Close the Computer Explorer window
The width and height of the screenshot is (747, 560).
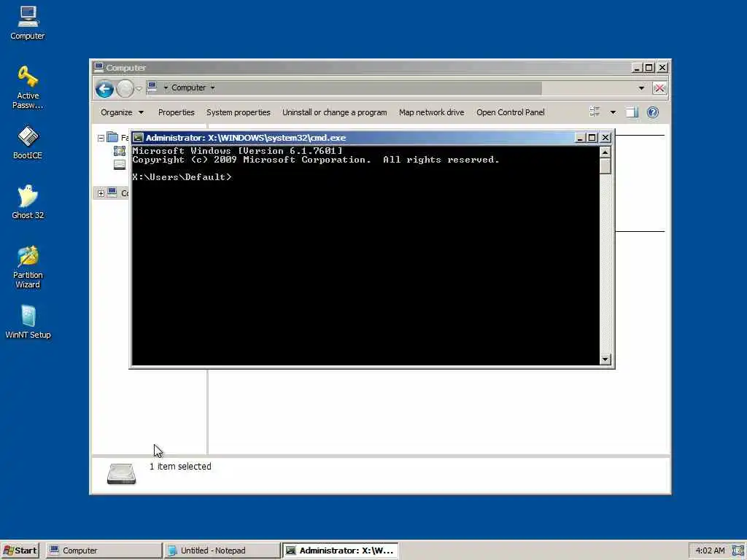point(662,68)
